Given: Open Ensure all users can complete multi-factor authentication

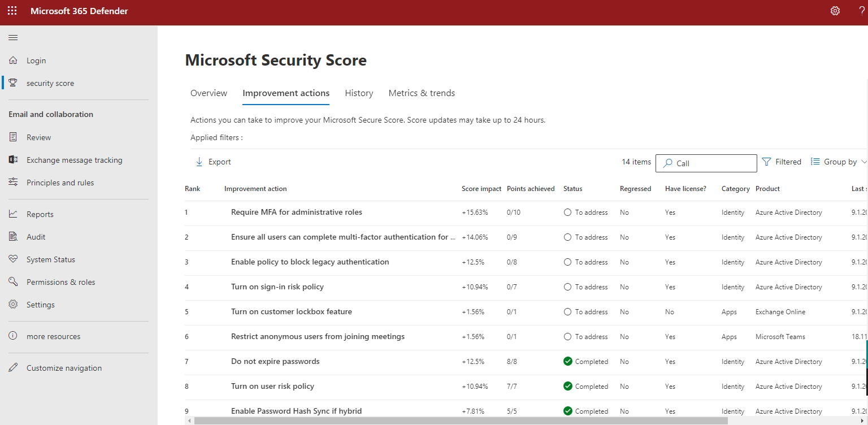Looking at the screenshot, I should [x=343, y=237].
